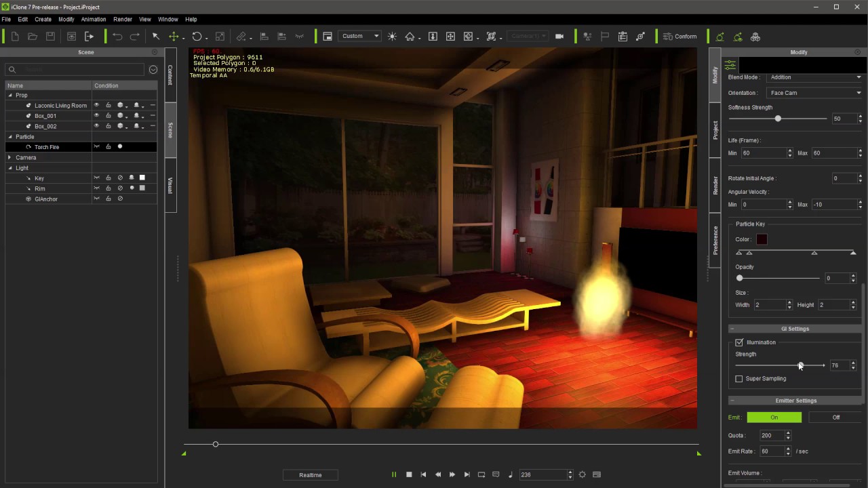Jump to the previous frame
This screenshot has height=488, width=868.
click(438, 474)
